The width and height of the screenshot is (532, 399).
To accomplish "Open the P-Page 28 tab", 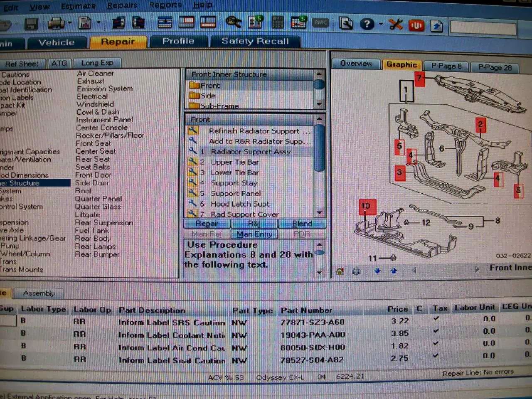I will 495,67.
